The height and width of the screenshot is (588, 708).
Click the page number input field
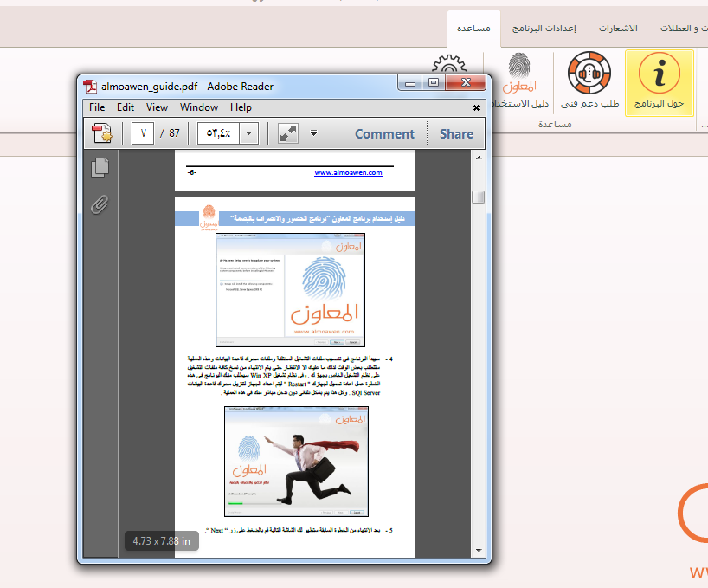click(x=143, y=133)
